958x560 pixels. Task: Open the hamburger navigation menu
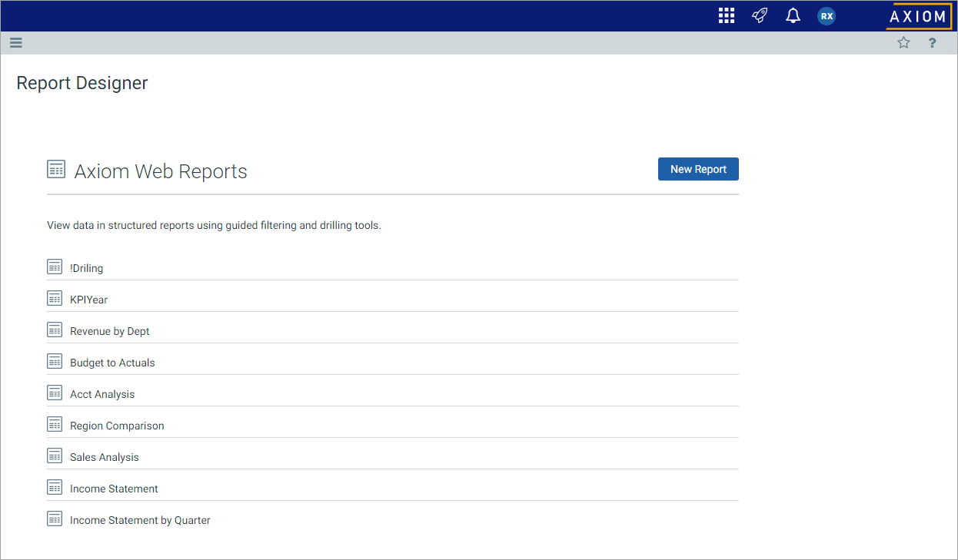(x=15, y=43)
